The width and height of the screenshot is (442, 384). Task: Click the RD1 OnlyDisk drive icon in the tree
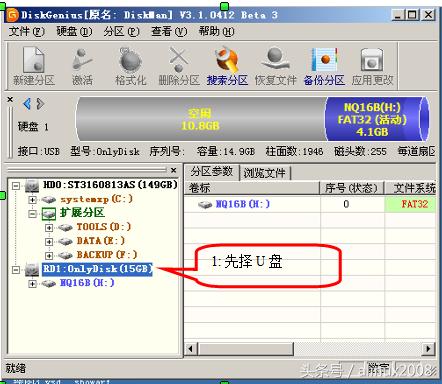click(32, 270)
